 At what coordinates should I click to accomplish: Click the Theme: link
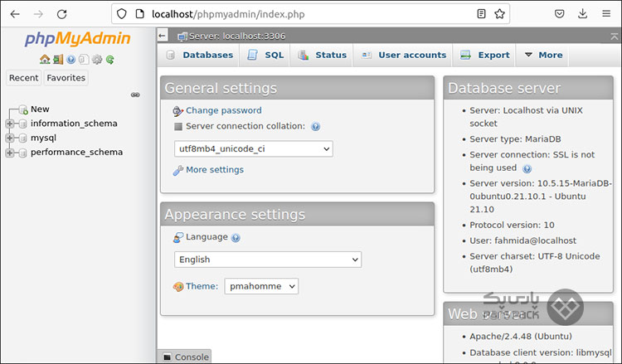[202, 286]
